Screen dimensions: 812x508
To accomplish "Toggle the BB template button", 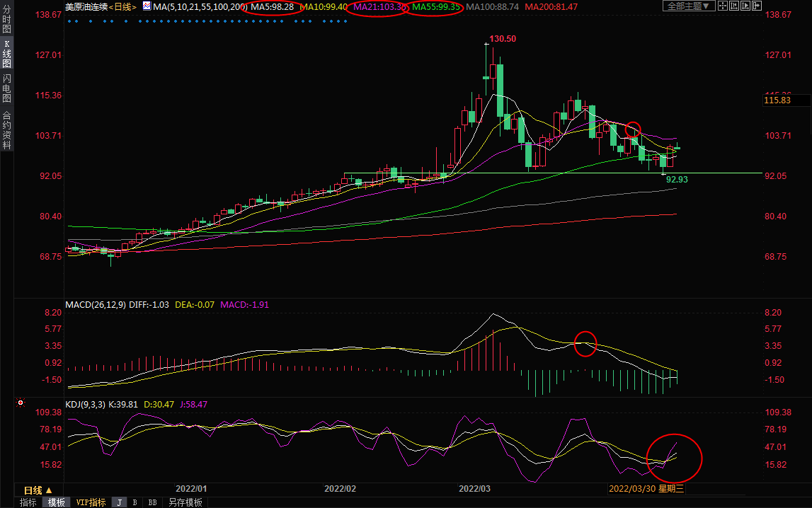I will [x=152, y=502].
